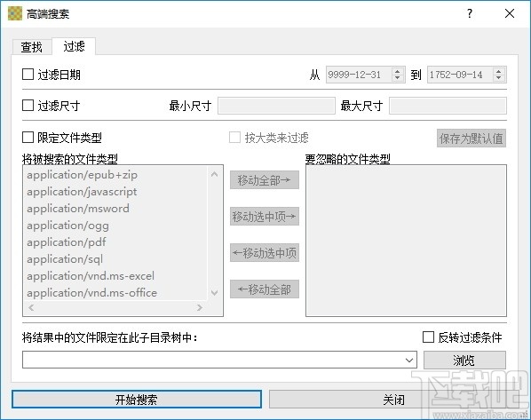Viewport: 531px width, 420px height.
Task: Increase the 从 date with up arrow
Action: [398, 71]
